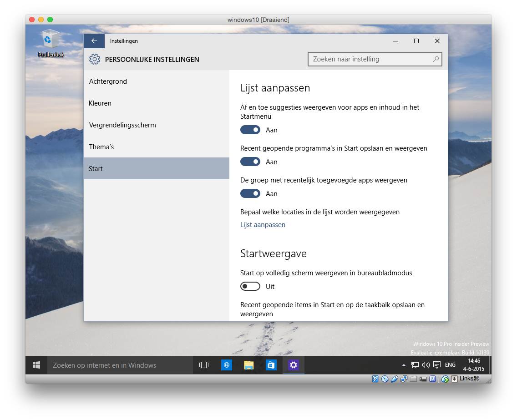This screenshot has width=517, height=420.
Task: Toggle off recent geopende programma's
Action: tap(250, 162)
